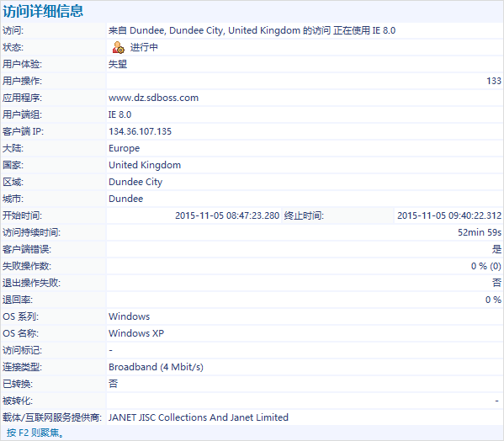Select the 访问详细信息 title heading
This screenshot has height=441, width=504.
point(43,11)
